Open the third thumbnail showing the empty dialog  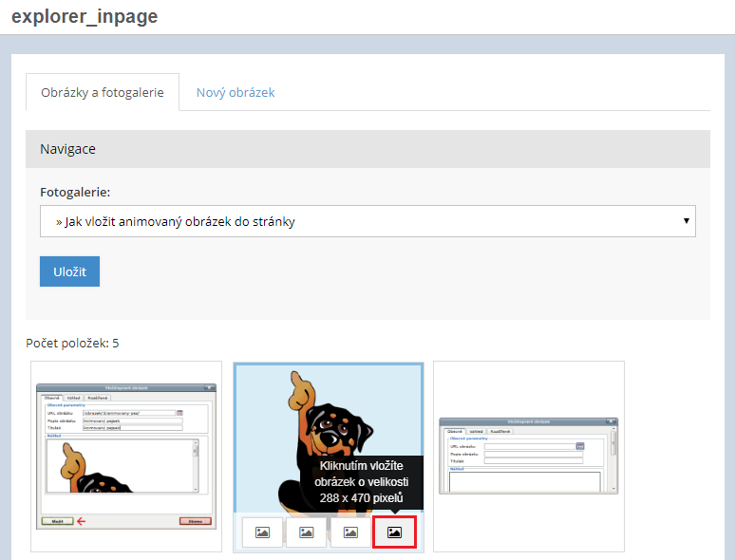(529, 456)
